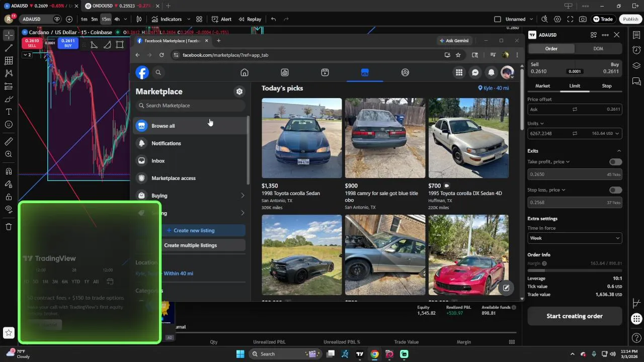Open Facebook notifications bell
The width and height of the screenshot is (644, 362).
(x=491, y=72)
